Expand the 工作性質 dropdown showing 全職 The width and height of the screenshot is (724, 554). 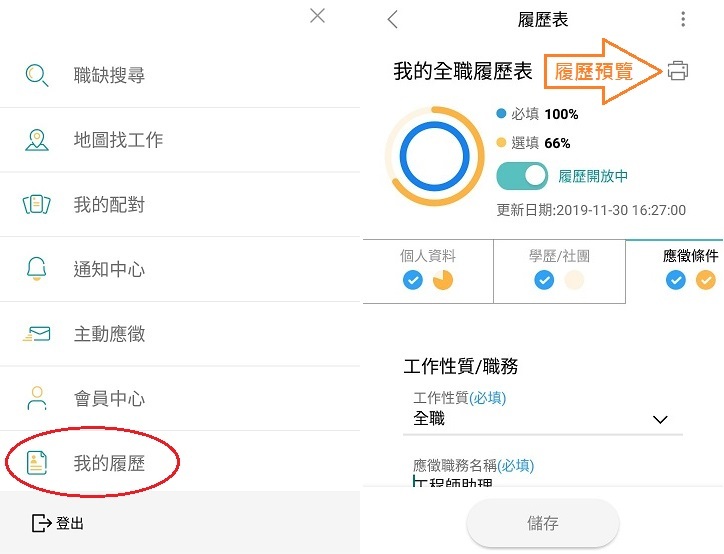[659, 420]
